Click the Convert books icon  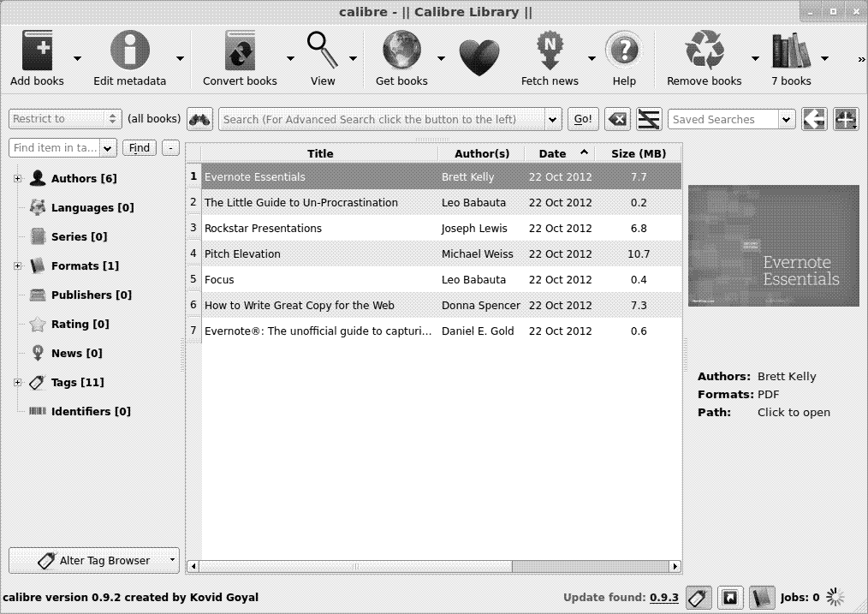(240, 51)
